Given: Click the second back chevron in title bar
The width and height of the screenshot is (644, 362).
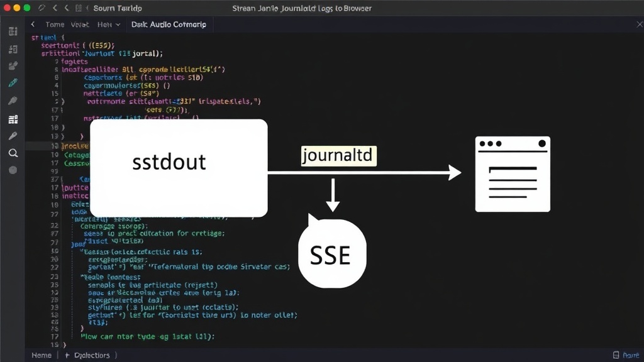Looking at the screenshot, I should [67, 8].
